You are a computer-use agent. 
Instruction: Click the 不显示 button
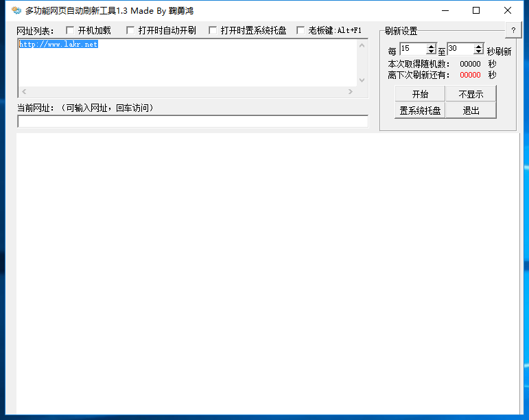click(471, 94)
